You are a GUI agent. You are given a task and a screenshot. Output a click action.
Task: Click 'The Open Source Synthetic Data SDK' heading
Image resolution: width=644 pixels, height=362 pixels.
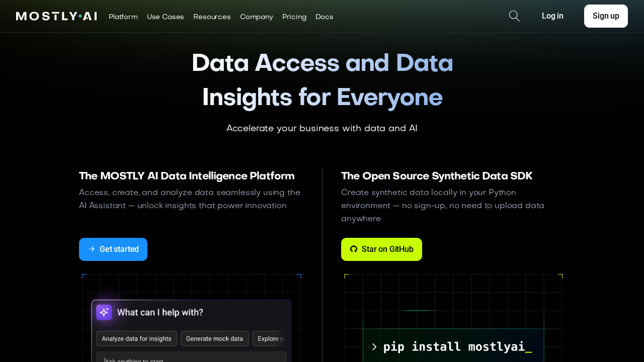[x=437, y=176]
